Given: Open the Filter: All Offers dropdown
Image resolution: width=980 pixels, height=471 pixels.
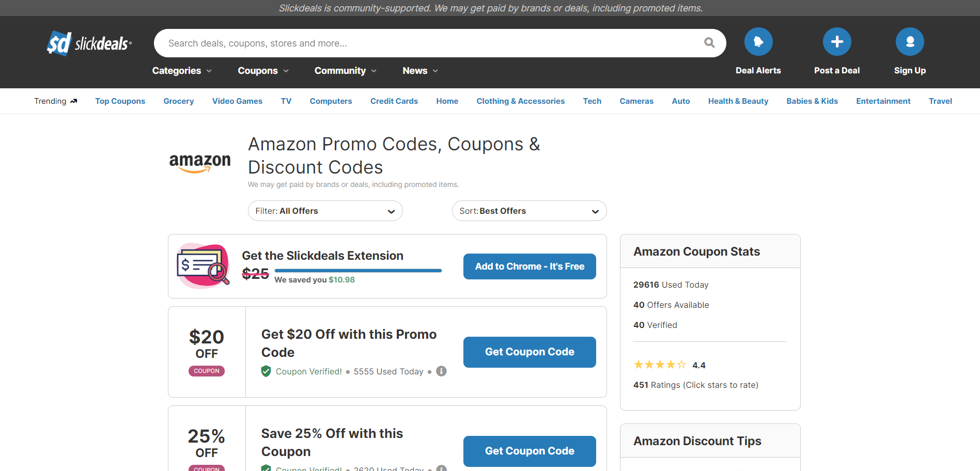Looking at the screenshot, I should tap(325, 211).
